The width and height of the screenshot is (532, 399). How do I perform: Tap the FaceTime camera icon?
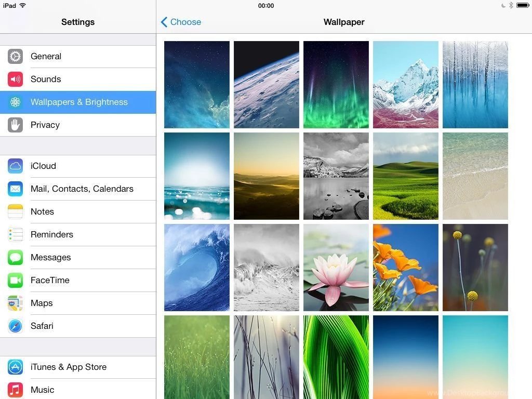pyautogui.click(x=15, y=280)
